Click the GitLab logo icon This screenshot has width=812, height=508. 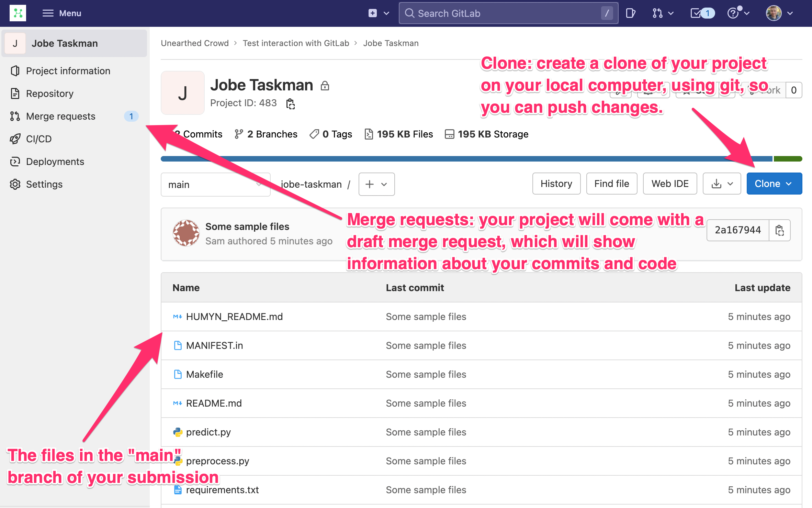(18, 13)
